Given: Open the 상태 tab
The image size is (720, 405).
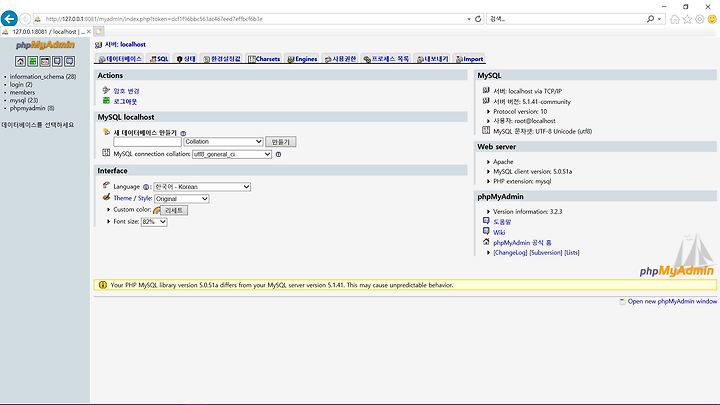Looking at the screenshot, I should (x=186, y=59).
